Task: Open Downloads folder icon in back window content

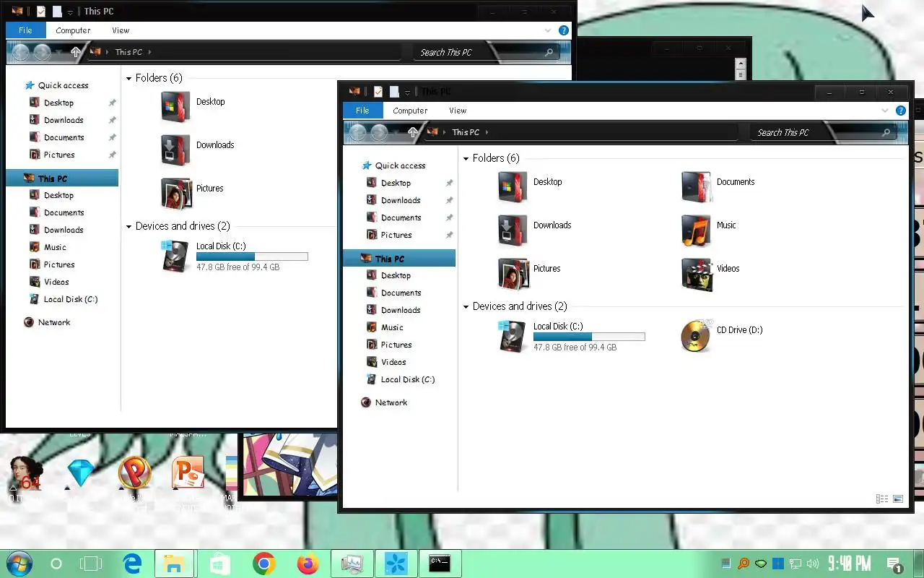Action: pyautogui.click(x=176, y=150)
